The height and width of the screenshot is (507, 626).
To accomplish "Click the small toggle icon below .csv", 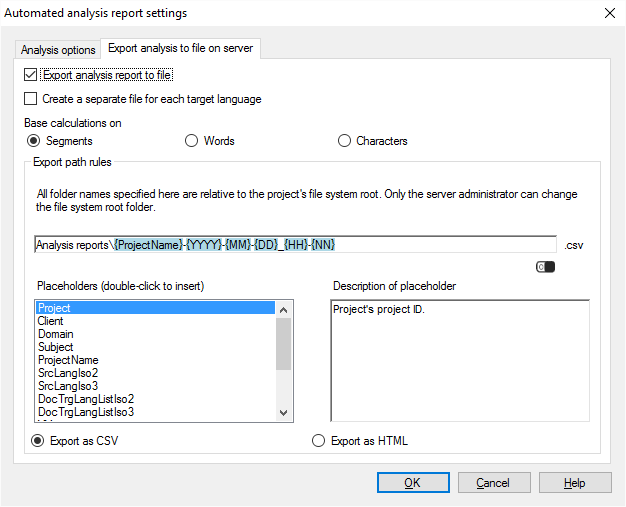I will point(545,267).
